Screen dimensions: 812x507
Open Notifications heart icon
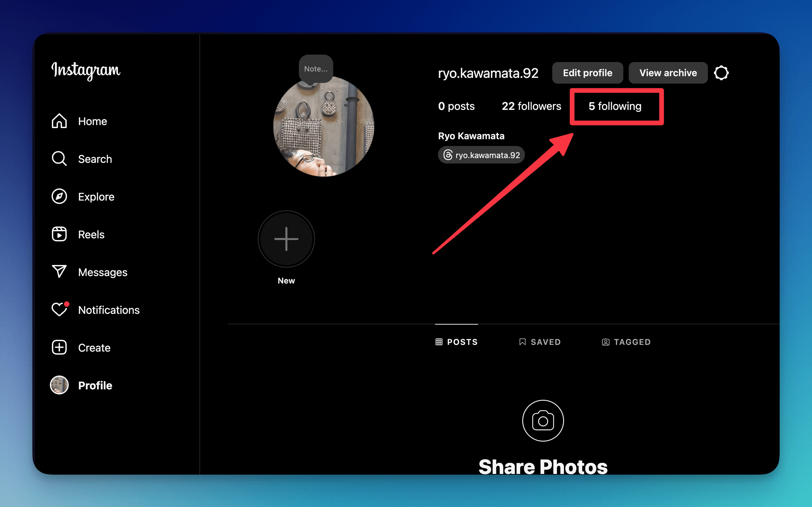[x=59, y=309]
